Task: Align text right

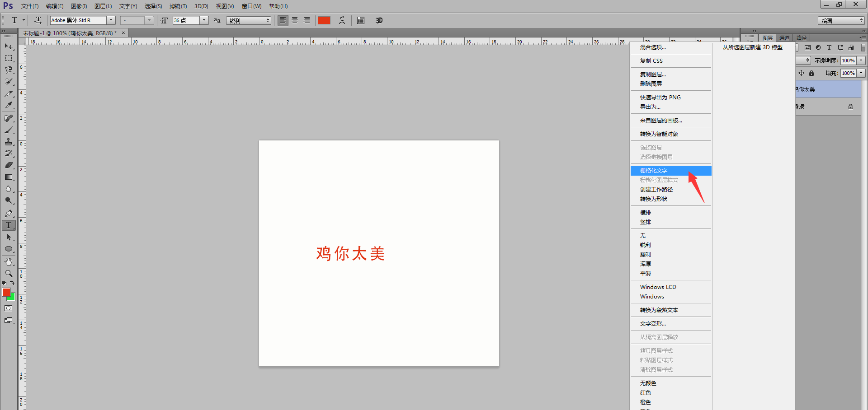Action: coord(307,20)
